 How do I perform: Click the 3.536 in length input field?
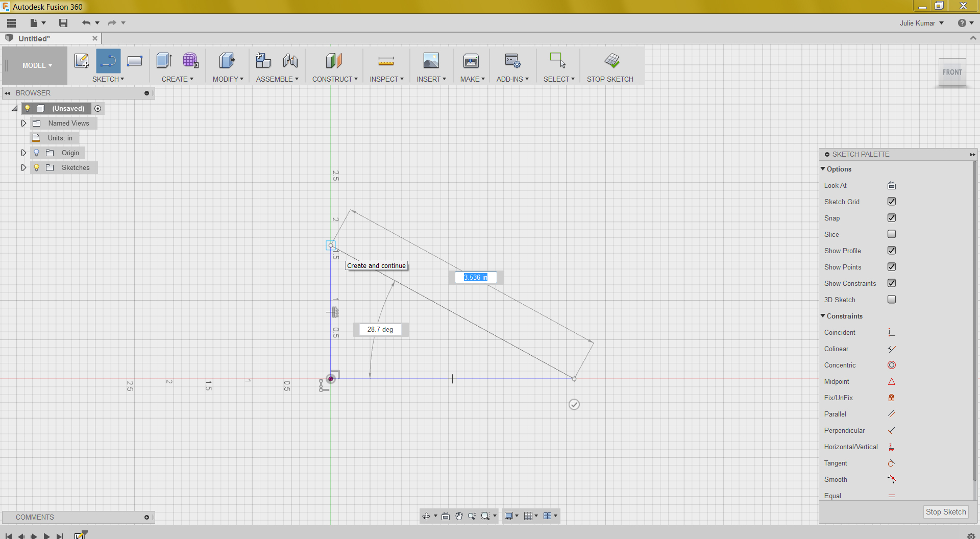click(x=476, y=277)
